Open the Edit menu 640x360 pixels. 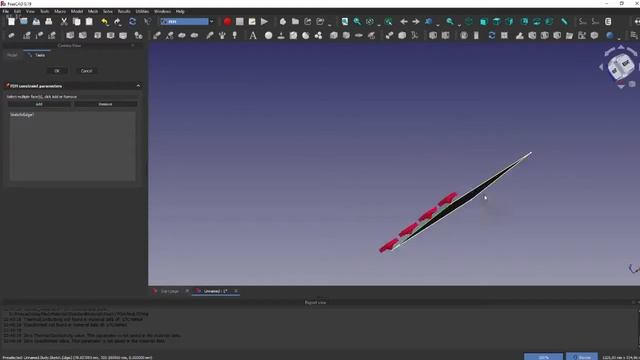[18, 11]
